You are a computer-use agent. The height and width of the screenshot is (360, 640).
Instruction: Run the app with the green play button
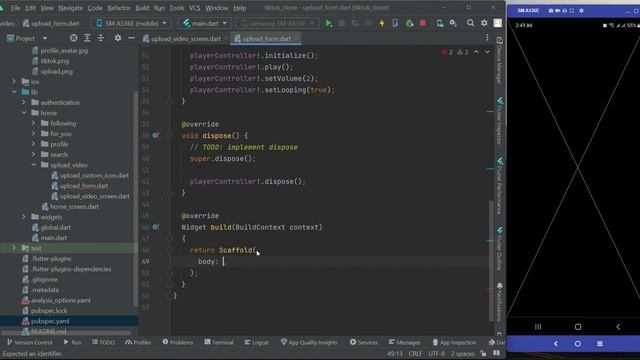329,24
